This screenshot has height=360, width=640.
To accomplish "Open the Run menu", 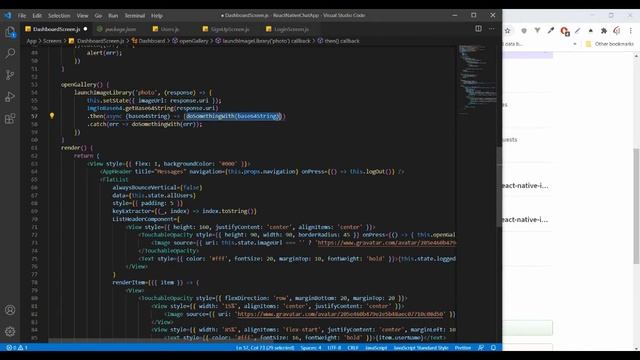I will click(113, 16).
